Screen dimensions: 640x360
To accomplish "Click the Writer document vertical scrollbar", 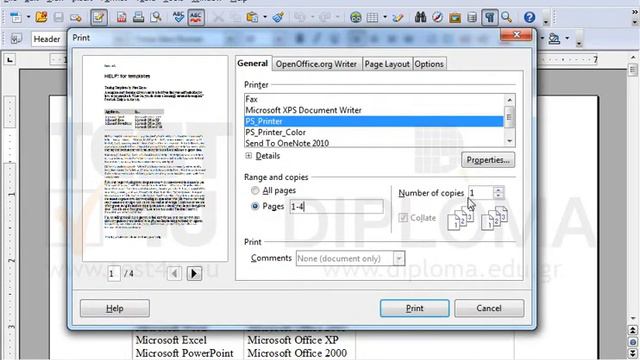I will pyautogui.click(x=633, y=188).
